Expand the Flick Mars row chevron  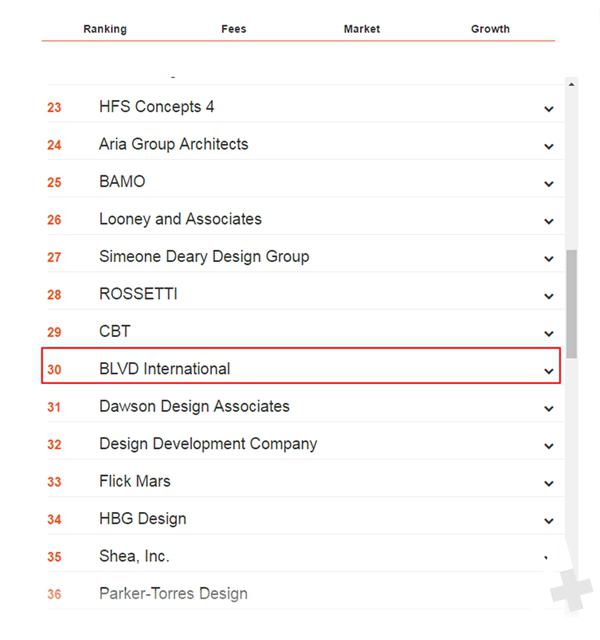click(x=549, y=484)
